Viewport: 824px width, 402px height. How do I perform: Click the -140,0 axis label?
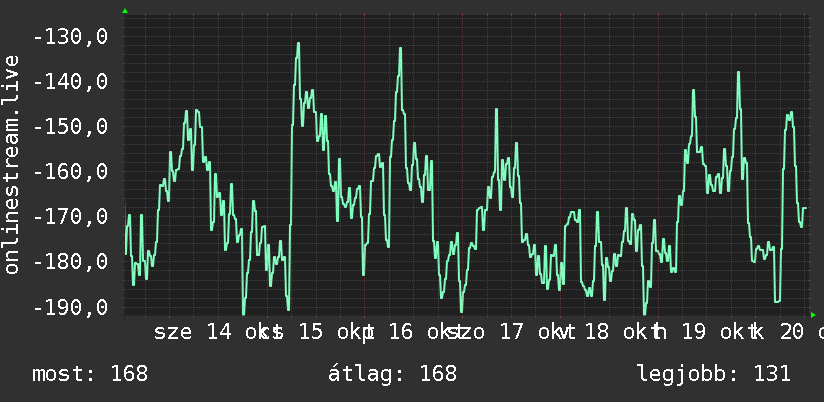click(x=70, y=82)
